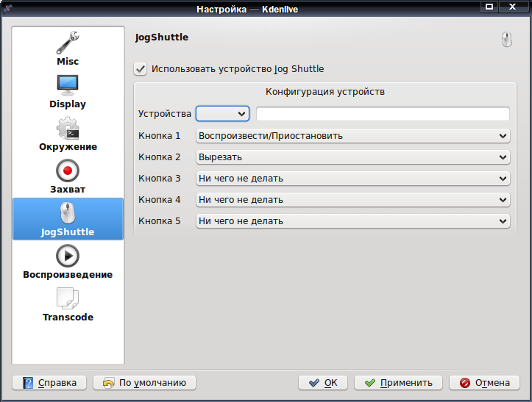Click the Окружение label in the sidebar
The height and width of the screenshot is (402, 532).
tap(68, 147)
